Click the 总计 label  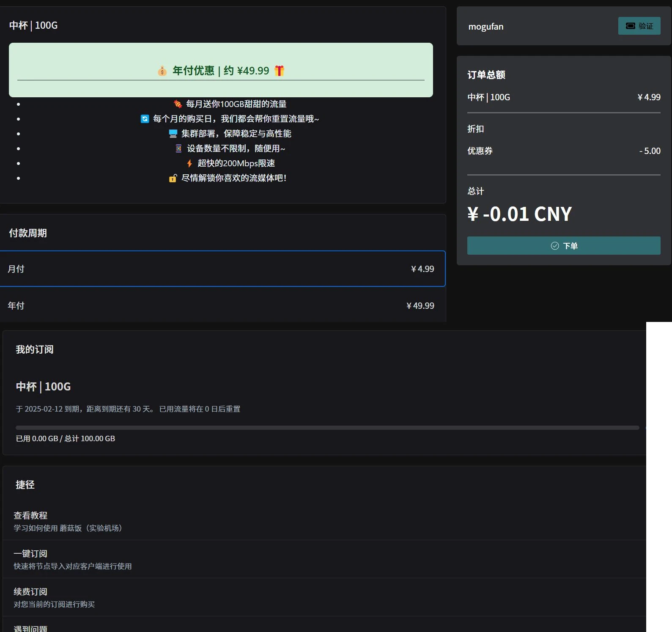click(476, 191)
